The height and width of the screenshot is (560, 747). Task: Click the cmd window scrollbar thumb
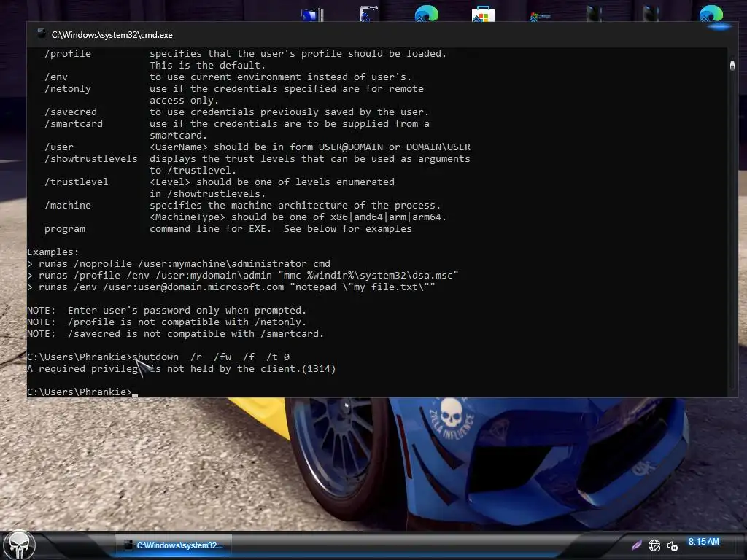pos(732,65)
